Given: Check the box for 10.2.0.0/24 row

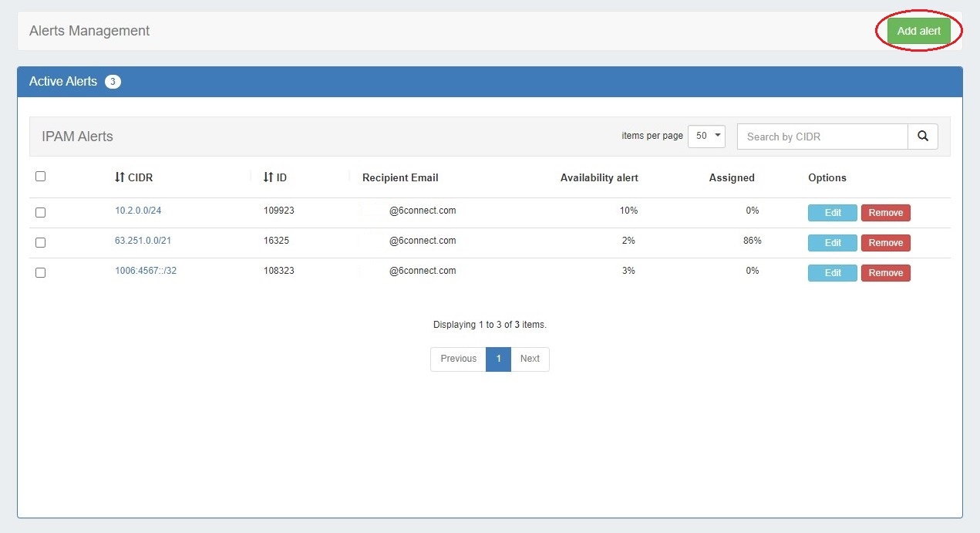Looking at the screenshot, I should pos(41,213).
